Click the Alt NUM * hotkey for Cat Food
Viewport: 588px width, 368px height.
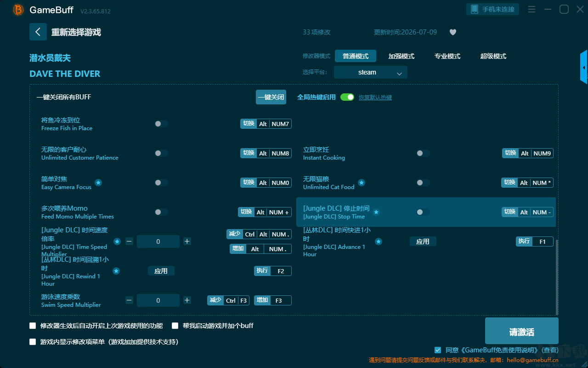pos(527,183)
